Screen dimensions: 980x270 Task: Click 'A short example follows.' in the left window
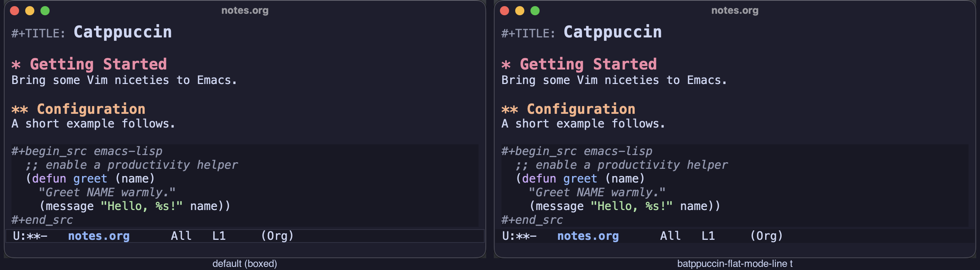93,124
